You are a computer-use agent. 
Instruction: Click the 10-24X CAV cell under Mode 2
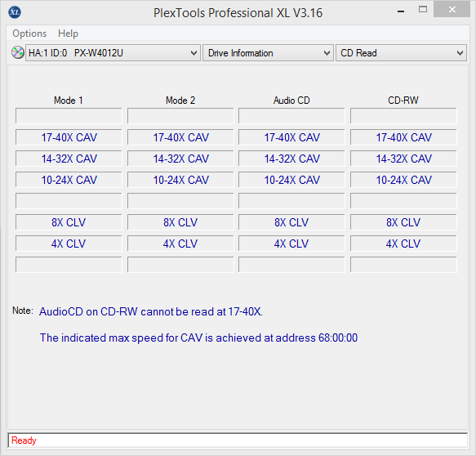tap(180, 180)
